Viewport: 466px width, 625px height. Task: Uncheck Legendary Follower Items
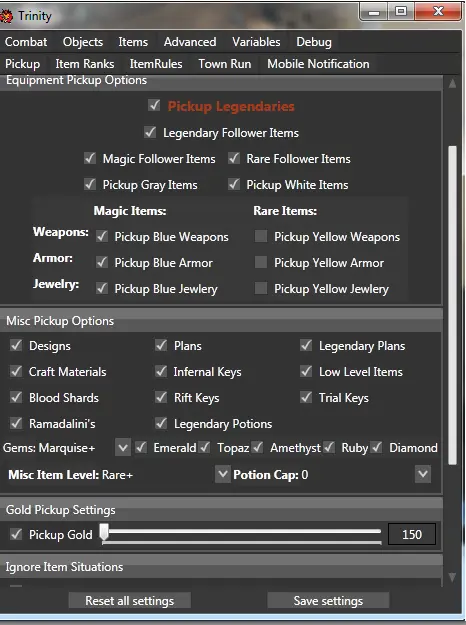150,132
